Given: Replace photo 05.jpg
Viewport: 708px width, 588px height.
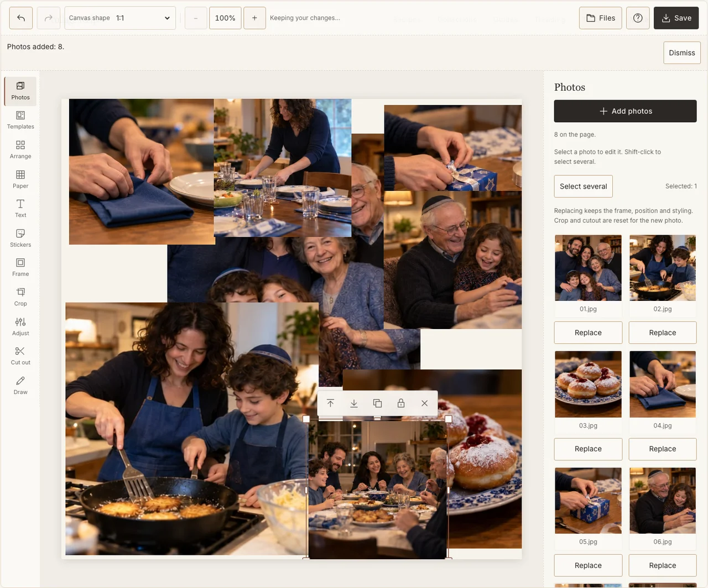Looking at the screenshot, I should [588, 565].
